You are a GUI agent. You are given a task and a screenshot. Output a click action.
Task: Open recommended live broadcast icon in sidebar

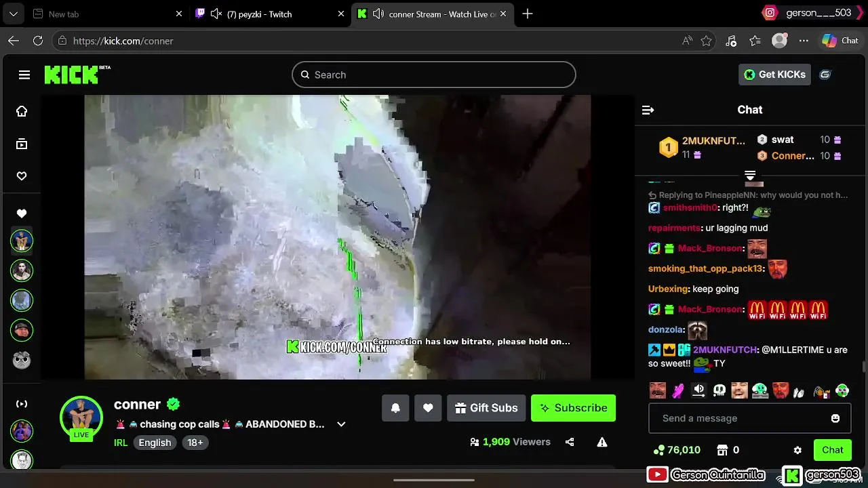pyautogui.click(x=22, y=404)
